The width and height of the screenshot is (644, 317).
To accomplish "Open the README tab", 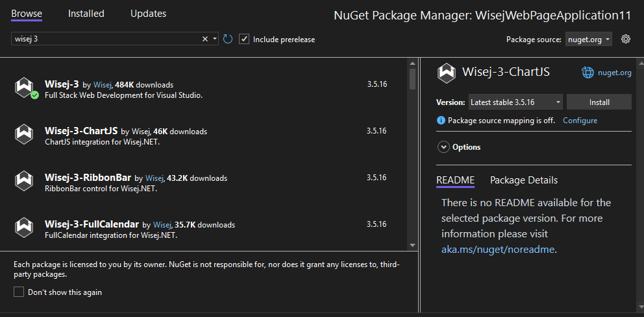I will click(456, 180).
